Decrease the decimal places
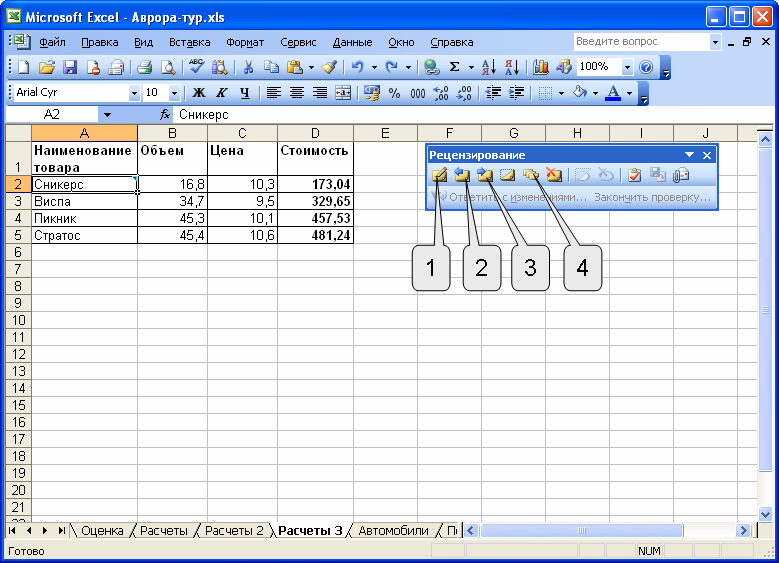 [464, 93]
